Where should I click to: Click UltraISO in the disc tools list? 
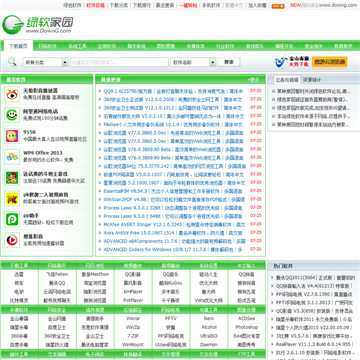pyautogui.click(x=209, y=336)
